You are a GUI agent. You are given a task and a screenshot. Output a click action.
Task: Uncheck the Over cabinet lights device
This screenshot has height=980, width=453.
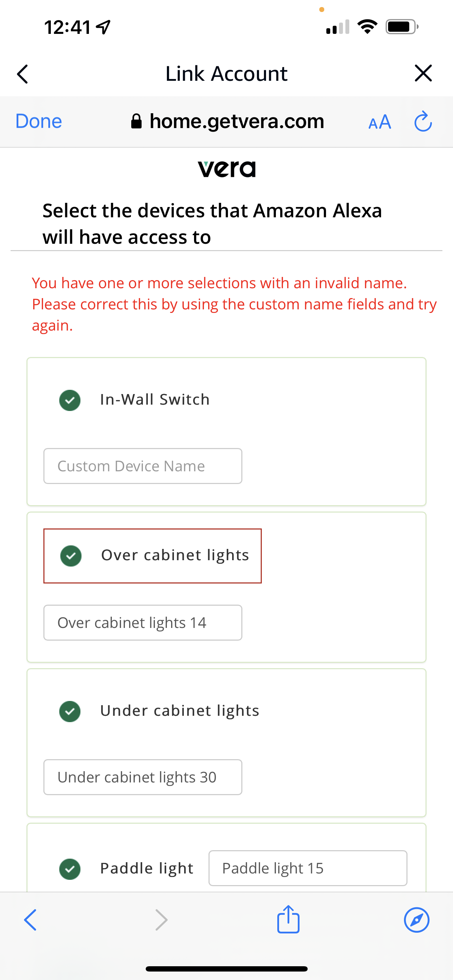[71, 556]
